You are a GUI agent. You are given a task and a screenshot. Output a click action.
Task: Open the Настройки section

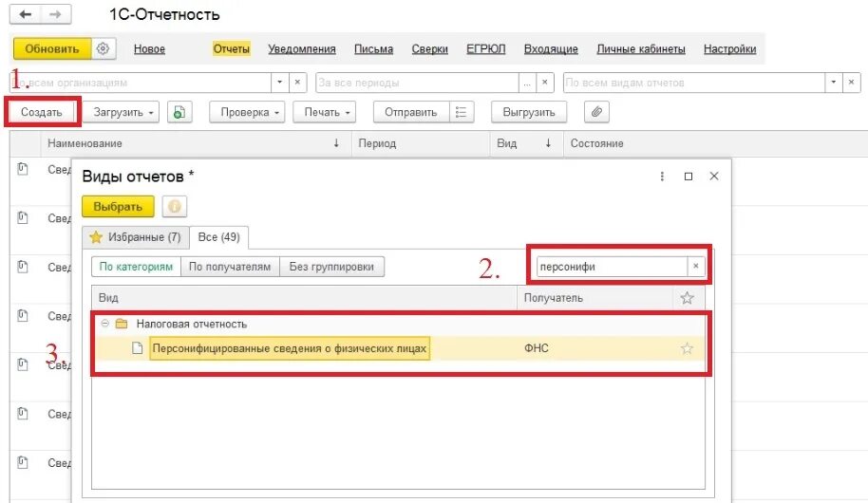[729, 49]
